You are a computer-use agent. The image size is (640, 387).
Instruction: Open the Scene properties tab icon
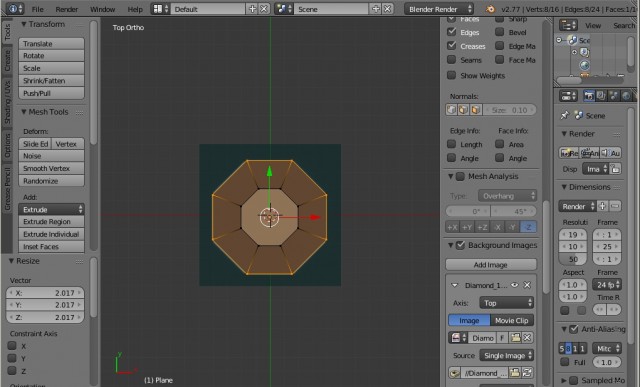coord(613,96)
